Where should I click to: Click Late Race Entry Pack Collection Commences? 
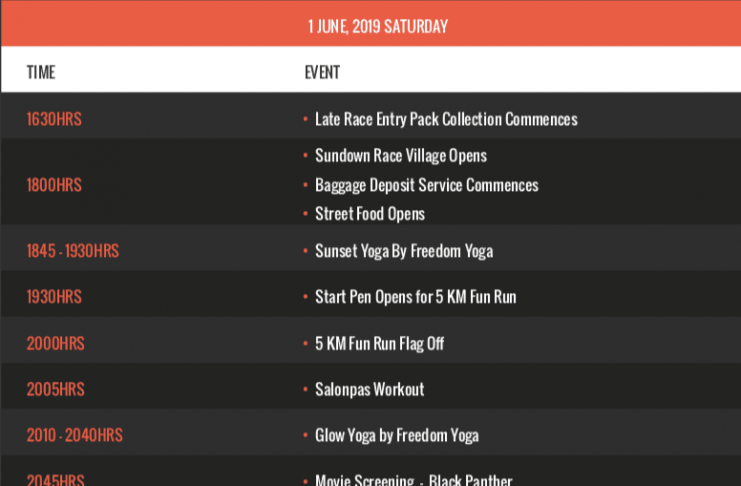(446, 120)
